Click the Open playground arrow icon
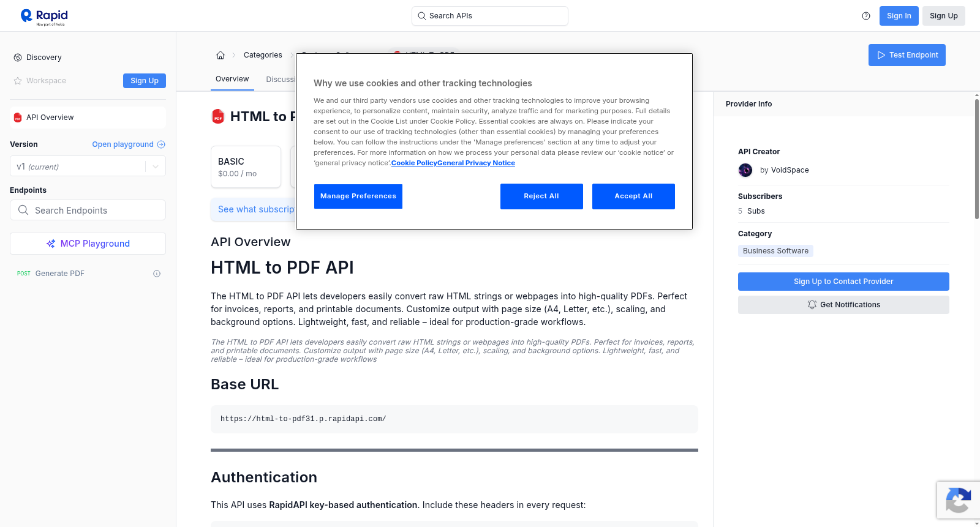This screenshot has height=527, width=980. 161,144
